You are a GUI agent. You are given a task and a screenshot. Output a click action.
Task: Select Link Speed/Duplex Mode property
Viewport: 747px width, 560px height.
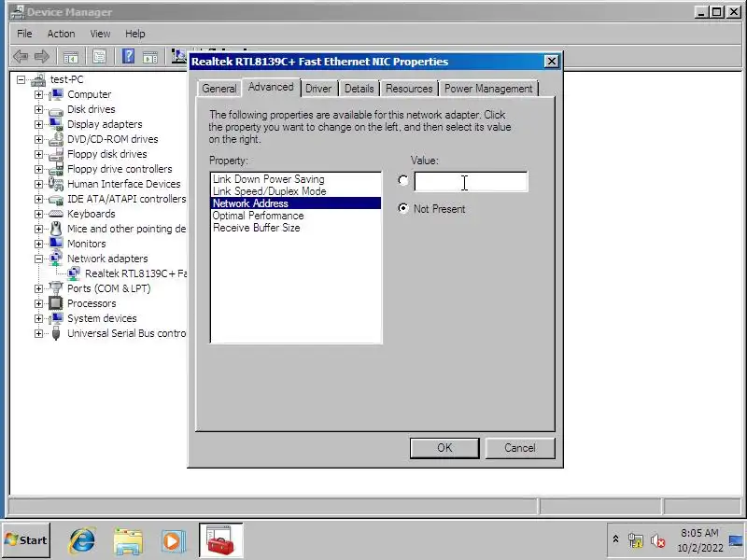tap(295, 191)
